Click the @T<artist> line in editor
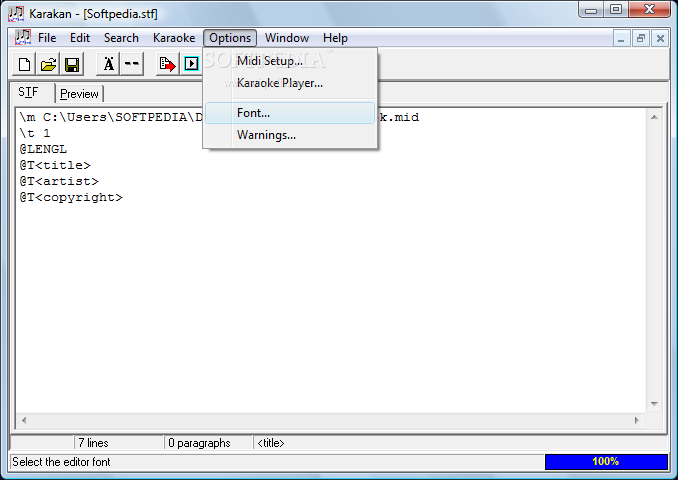This screenshot has width=678, height=480. (x=59, y=181)
